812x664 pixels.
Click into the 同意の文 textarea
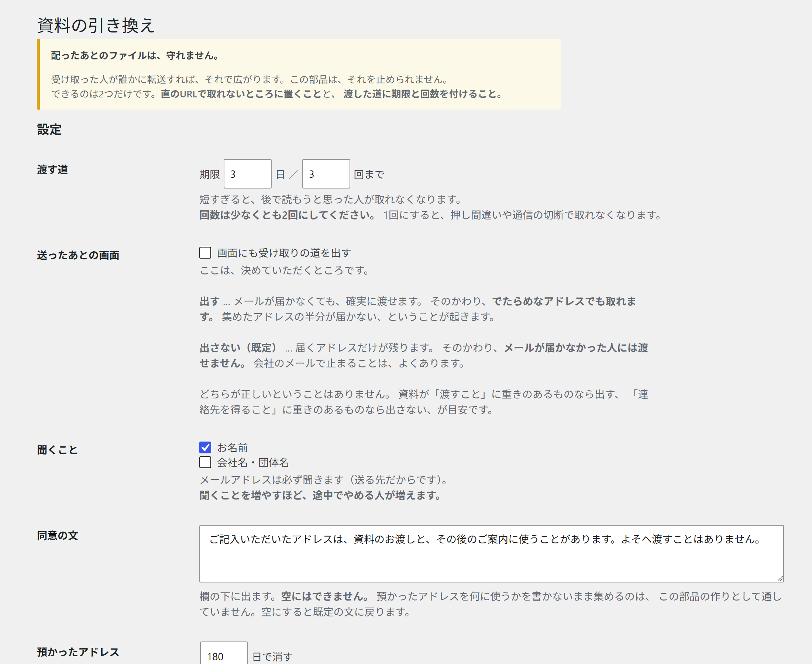click(491, 554)
